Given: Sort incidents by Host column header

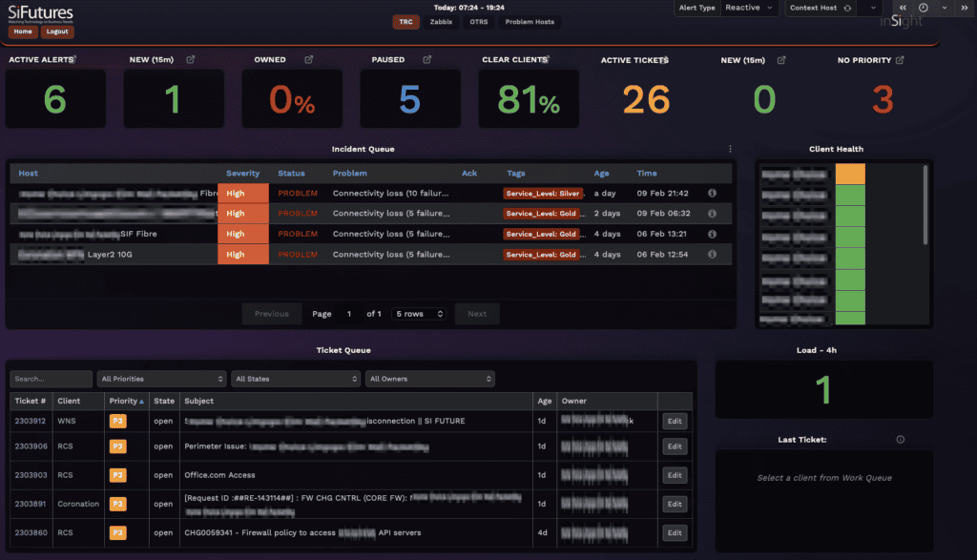Looking at the screenshot, I should pyautogui.click(x=28, y=174).
